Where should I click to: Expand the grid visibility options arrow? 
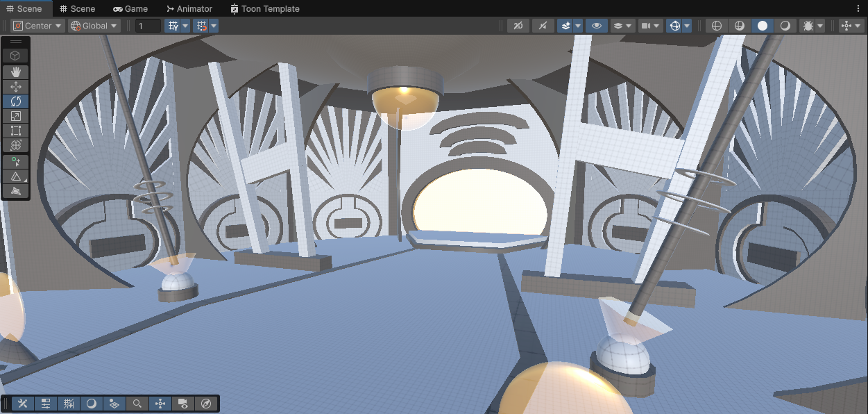pyautogui.click(x=185, y=26)
